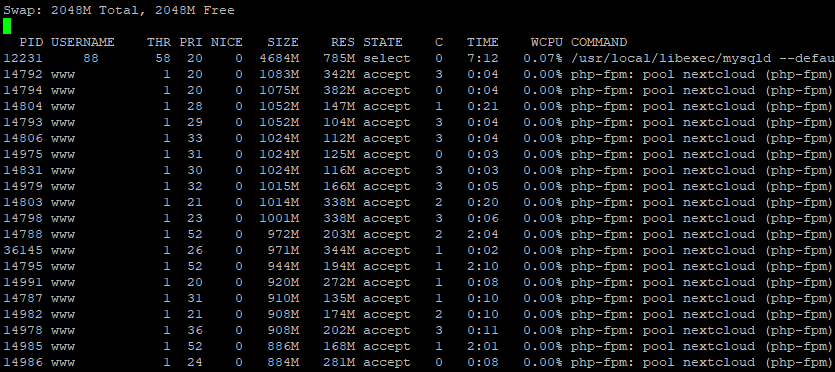The image size is (835, 372).
Task: Click the USERNAME column header
Action: tap(83, 42)
